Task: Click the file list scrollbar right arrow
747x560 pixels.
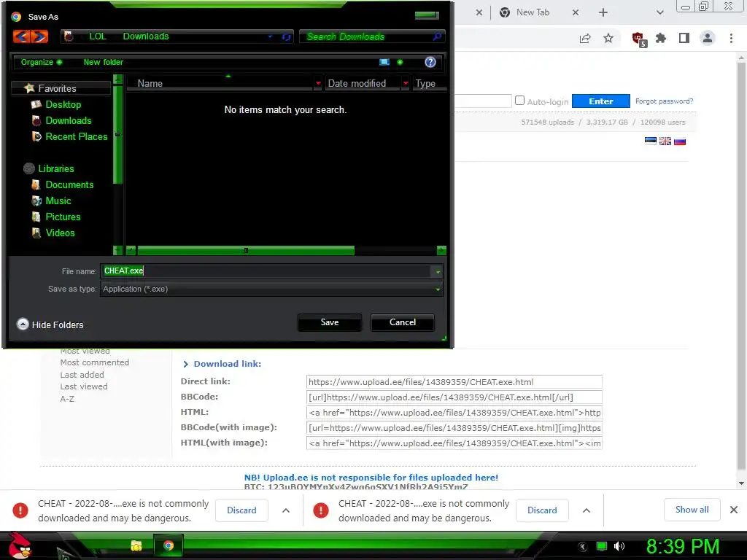Action: pos(441,251)
